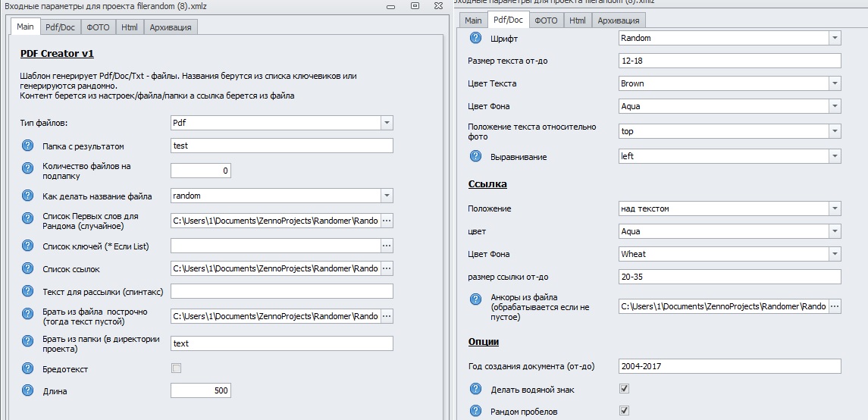This screenshot has width=868, height=420.
Task: Click help icon next to Список ссылок
Action: [x=28, y=269]
